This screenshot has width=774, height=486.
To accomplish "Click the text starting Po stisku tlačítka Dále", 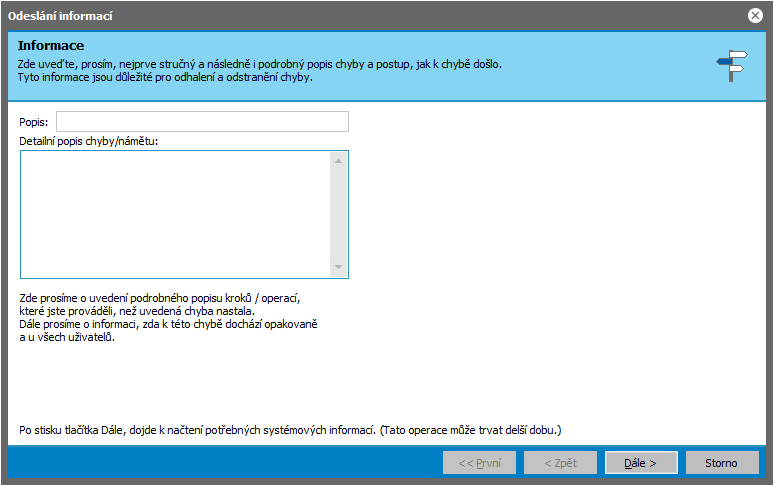I will [x=290, y=430].
